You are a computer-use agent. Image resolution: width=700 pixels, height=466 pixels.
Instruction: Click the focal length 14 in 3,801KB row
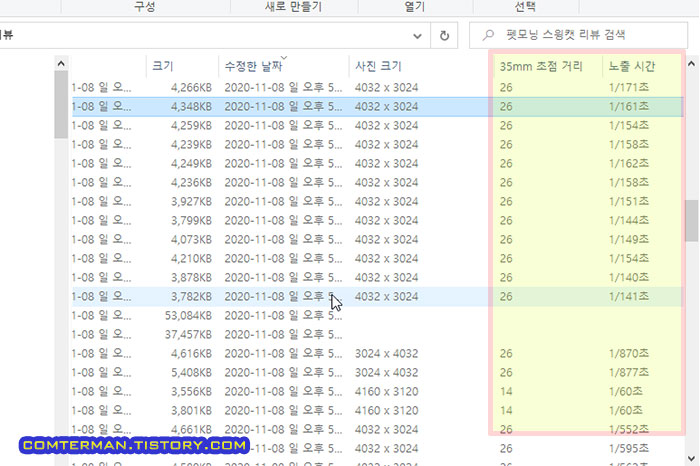click(x=506, y=411)
